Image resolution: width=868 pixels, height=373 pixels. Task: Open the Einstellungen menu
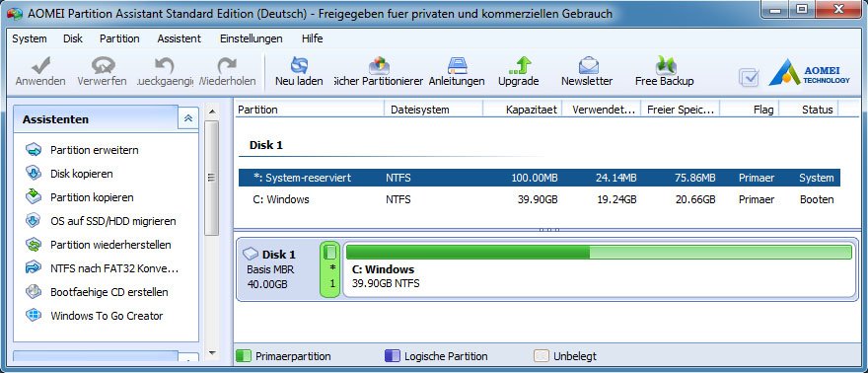[252, 38]
